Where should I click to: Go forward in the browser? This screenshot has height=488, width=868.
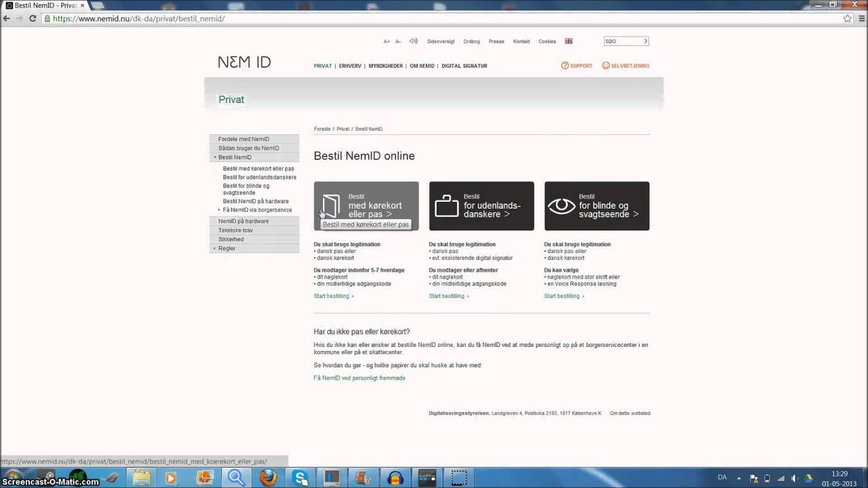[x=20, y=18]
